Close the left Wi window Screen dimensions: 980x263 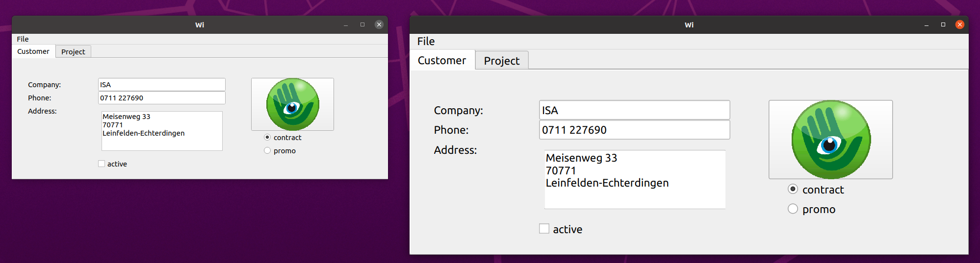(379, 24)
